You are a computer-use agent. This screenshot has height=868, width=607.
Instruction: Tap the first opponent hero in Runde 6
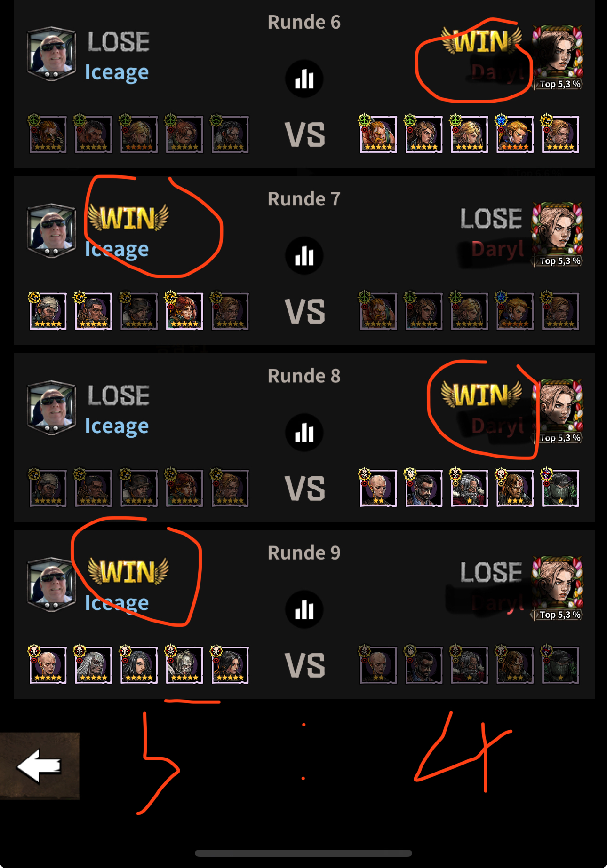point(378,134)
